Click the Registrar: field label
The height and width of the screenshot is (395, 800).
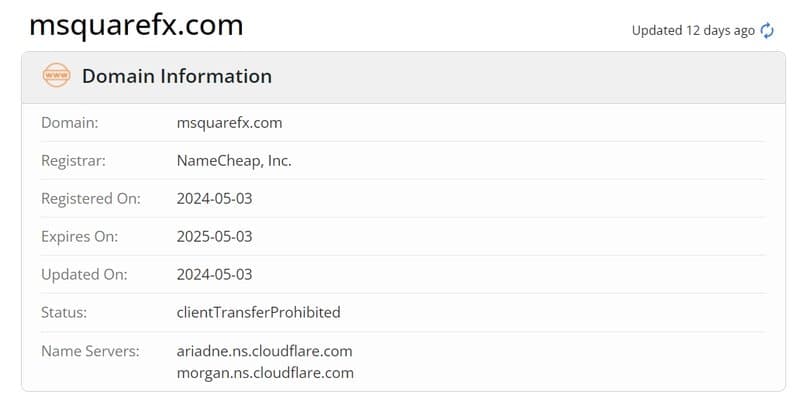coord(73,161)
